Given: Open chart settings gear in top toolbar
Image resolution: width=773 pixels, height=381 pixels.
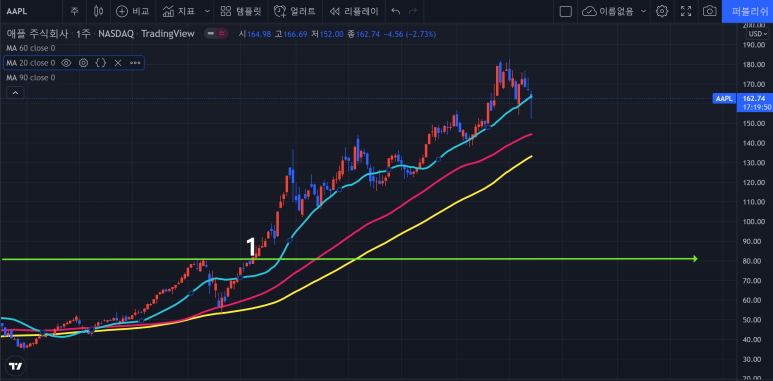Looking at the screenshot, I should click(x=662, y=11).
